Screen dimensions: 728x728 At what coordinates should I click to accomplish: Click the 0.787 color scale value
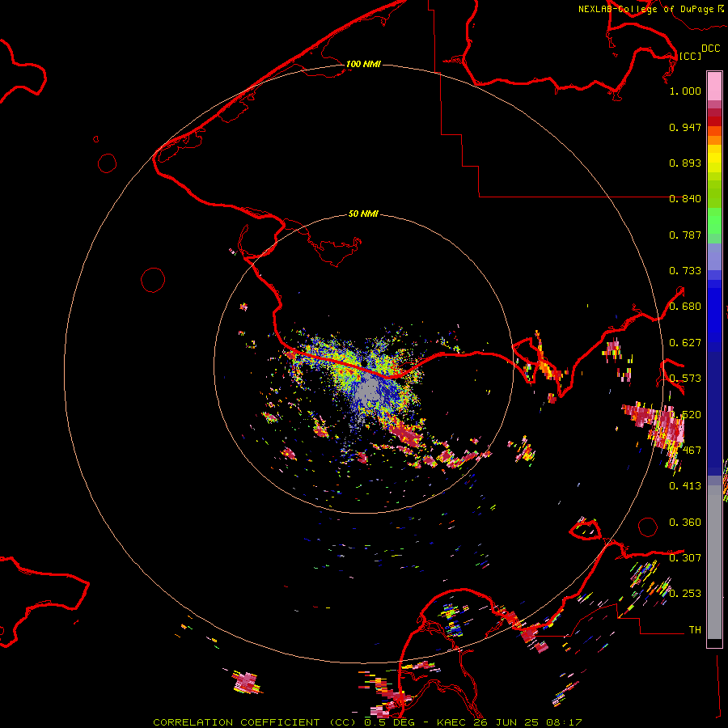tap(685, 235)
